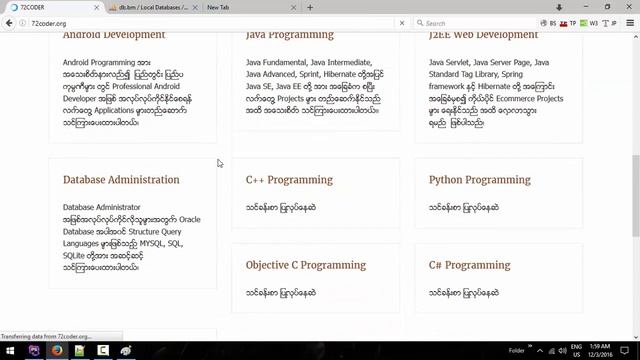This screenshot has width=640, height=360.
Task: Switch to the 72CODER tab
Action: tap(54, 7)
